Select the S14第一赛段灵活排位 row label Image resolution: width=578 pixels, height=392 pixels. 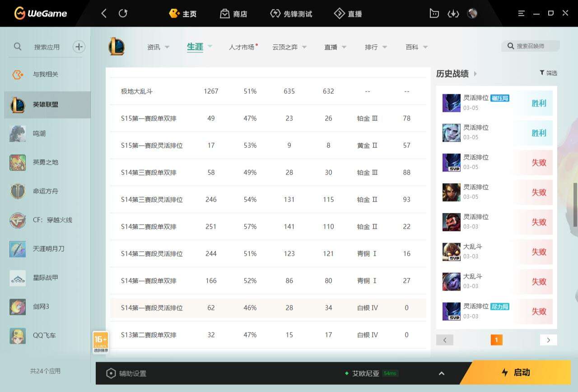coord(152,308)
